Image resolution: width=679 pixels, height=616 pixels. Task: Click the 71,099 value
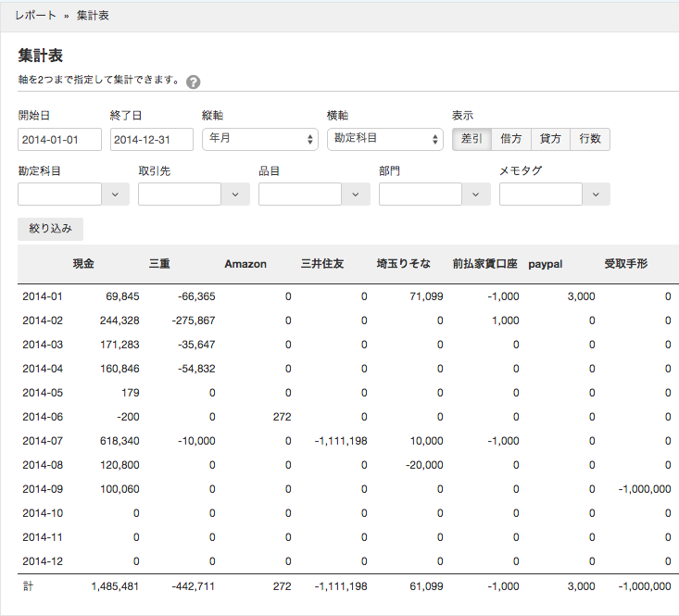coord(426,296)
